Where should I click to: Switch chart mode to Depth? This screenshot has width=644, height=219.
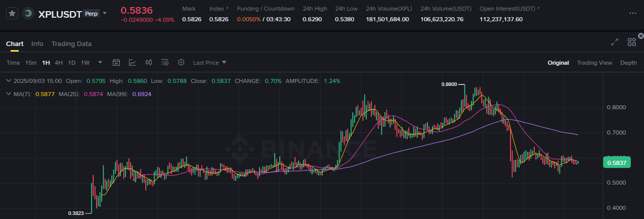pyautogui.click(x=628, y=63)
